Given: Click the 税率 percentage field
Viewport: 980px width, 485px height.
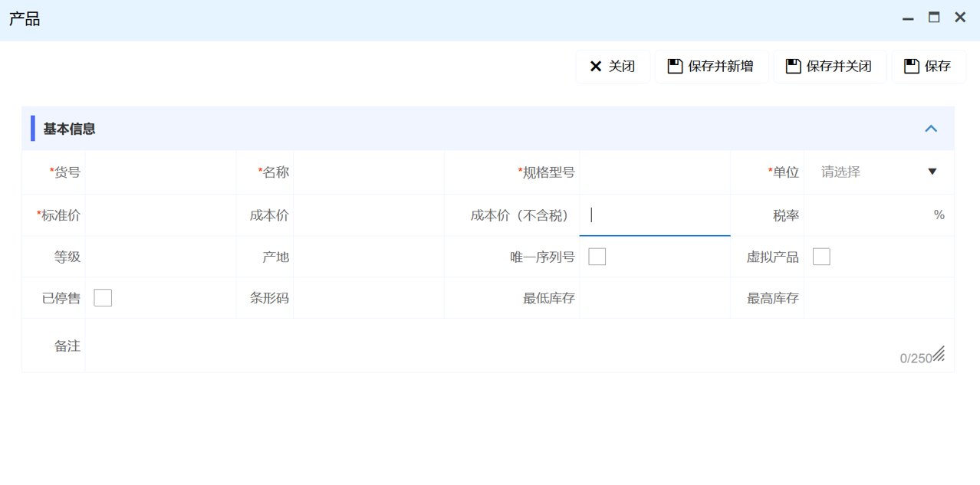Looking at the screenshot, I should point(867,215).
